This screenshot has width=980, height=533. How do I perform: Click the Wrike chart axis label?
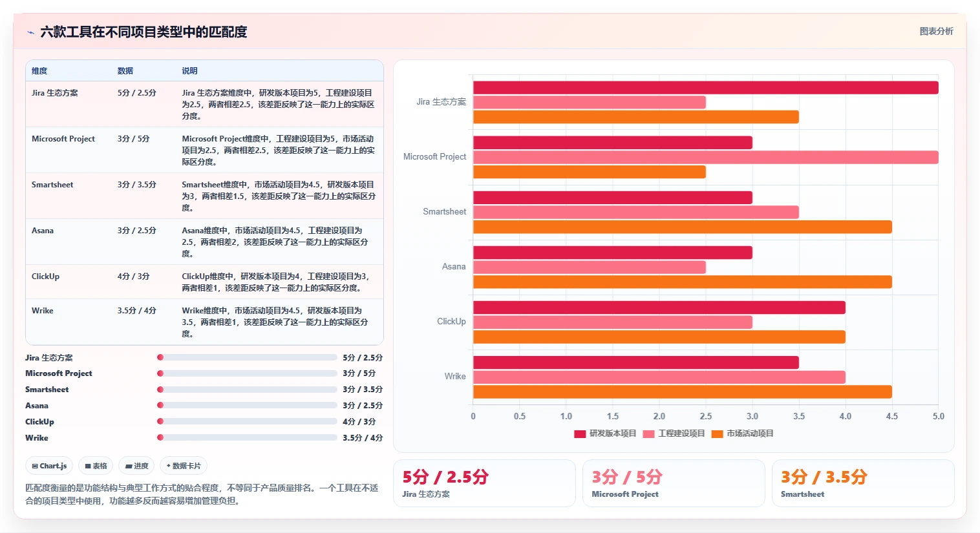click(455, 377)
